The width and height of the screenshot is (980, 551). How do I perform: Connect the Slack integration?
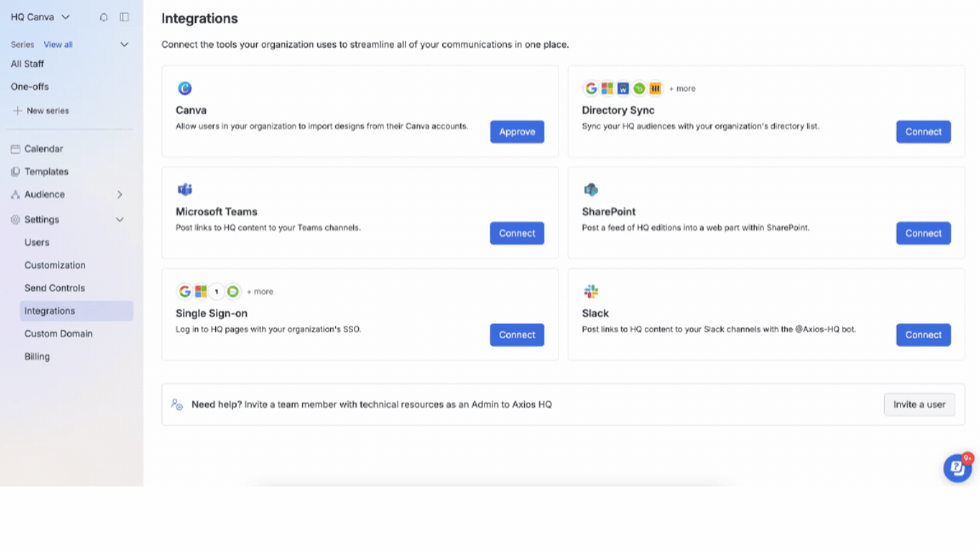click(923, 335)
